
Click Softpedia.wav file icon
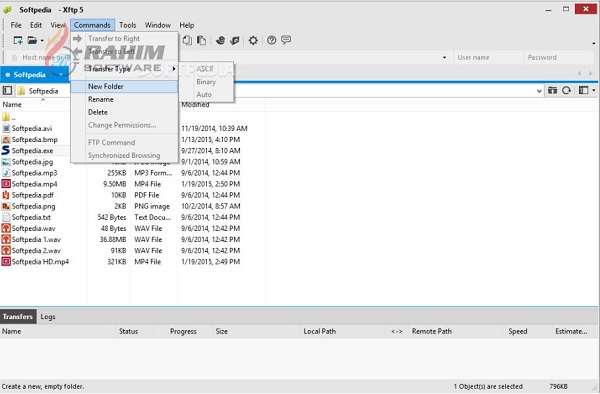[x=6, y=228]
